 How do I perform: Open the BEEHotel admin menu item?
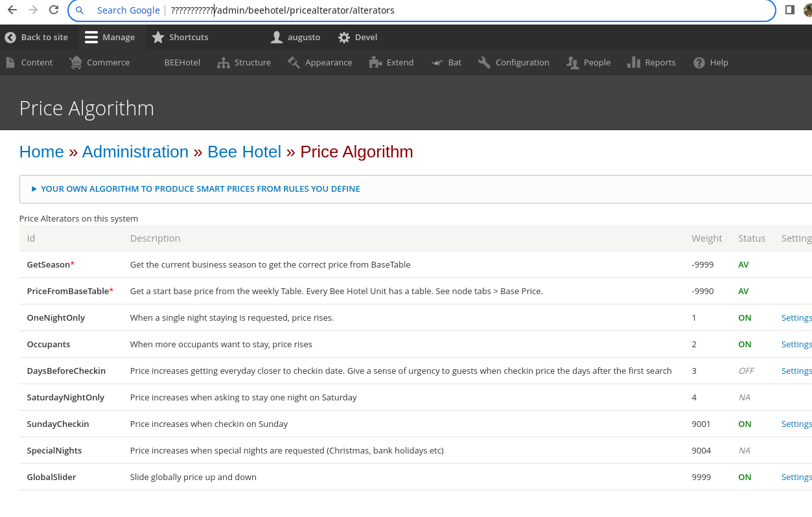[182, 62]
